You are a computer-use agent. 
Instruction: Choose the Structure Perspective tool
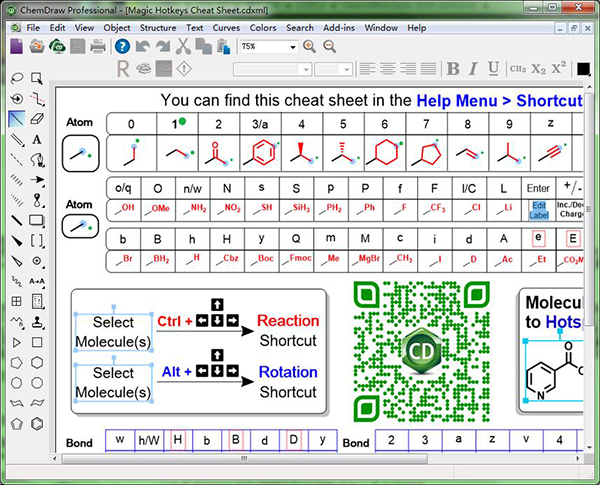[x=16, y=99]
